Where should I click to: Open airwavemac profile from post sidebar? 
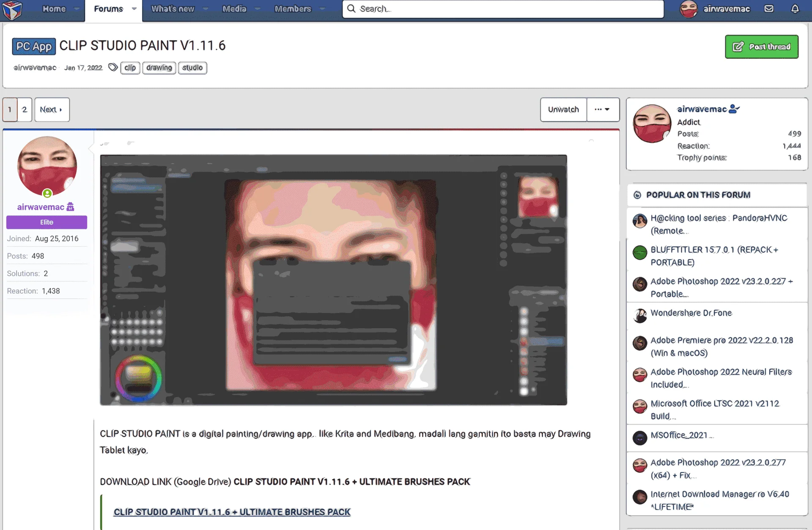click(41, 207)
